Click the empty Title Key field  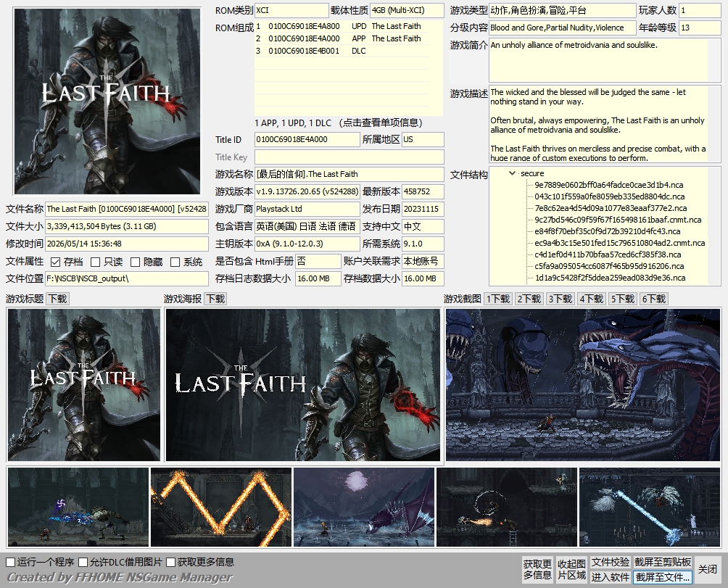tap(349, 157)
